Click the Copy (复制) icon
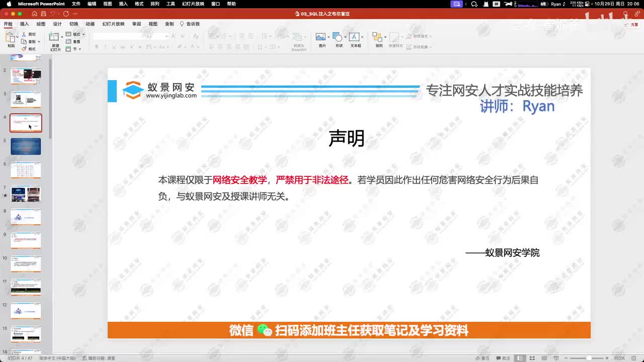This screenshot has width=644, height=362. coord(24,42)
